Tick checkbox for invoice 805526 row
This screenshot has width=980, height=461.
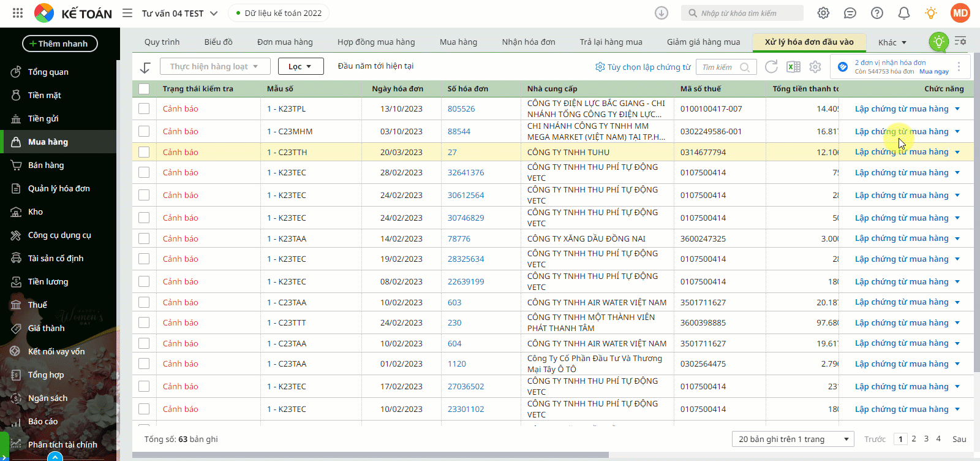[144, 109]
